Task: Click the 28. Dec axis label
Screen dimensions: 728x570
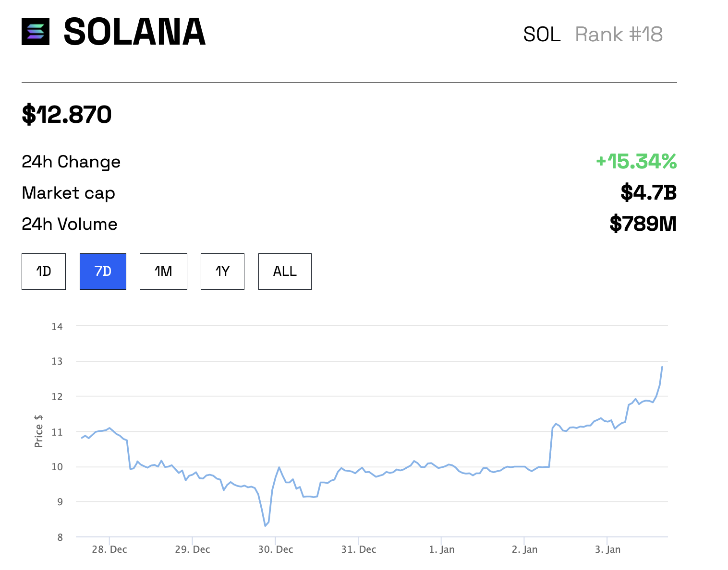Action: 109,549
